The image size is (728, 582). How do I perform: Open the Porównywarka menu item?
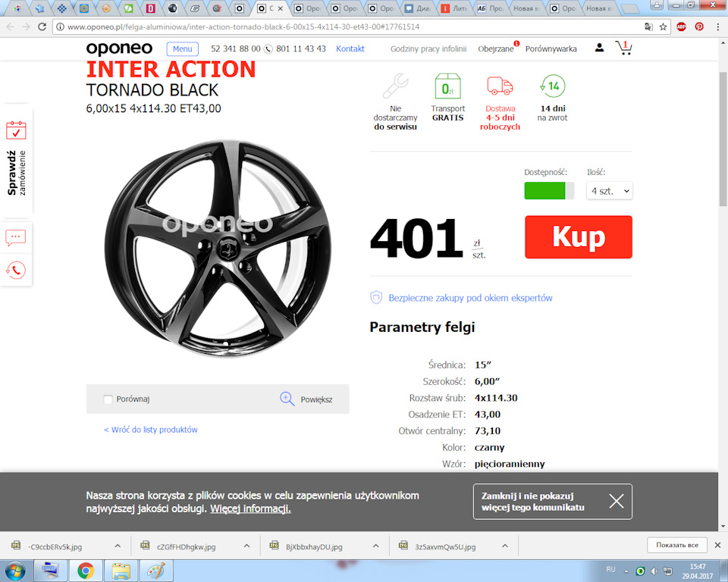coord(551,48)
